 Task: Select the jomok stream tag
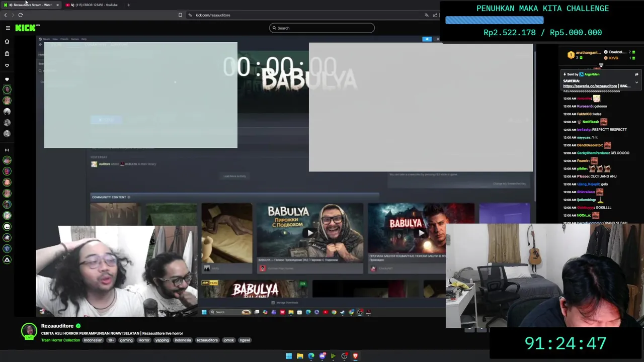[229, 340]
